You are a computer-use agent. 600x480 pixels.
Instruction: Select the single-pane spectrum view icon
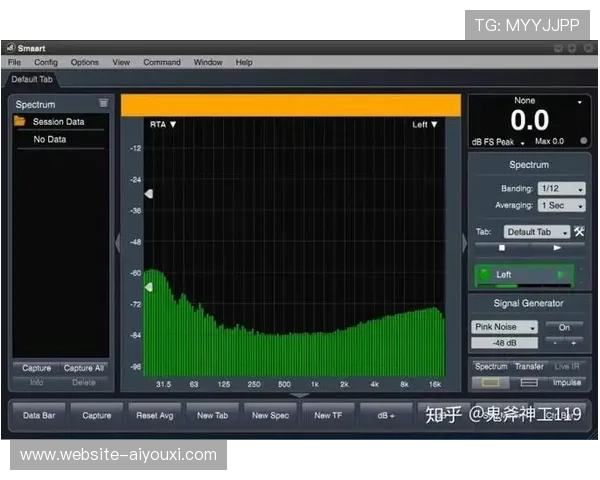490,382
